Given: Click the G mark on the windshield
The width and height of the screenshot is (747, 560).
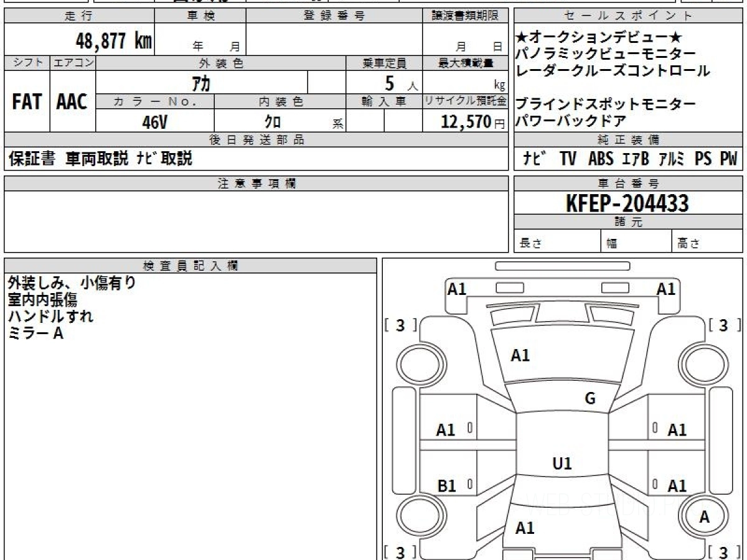Looking at the screenshot, I should pyautogui.click(x=590, y=399).
